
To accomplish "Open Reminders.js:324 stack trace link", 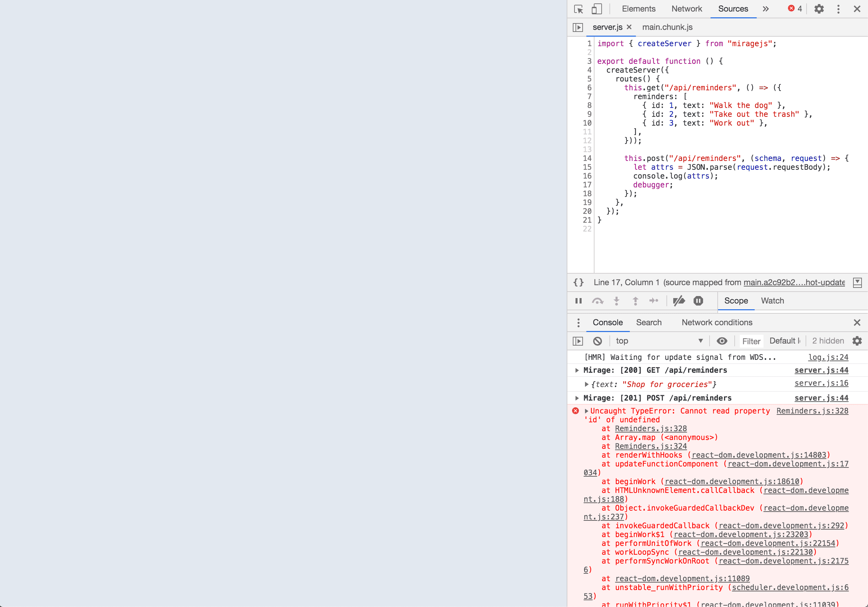I will 650,446.
